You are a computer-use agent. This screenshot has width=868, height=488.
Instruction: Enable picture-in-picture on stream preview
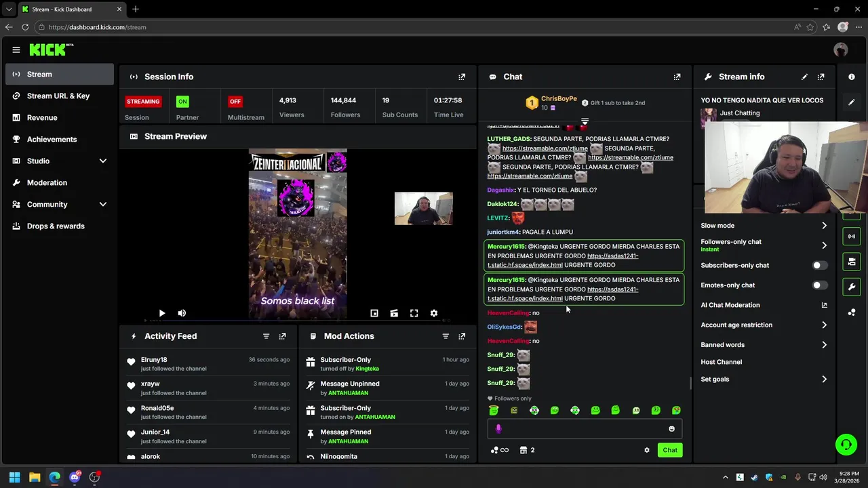(374, 313)
